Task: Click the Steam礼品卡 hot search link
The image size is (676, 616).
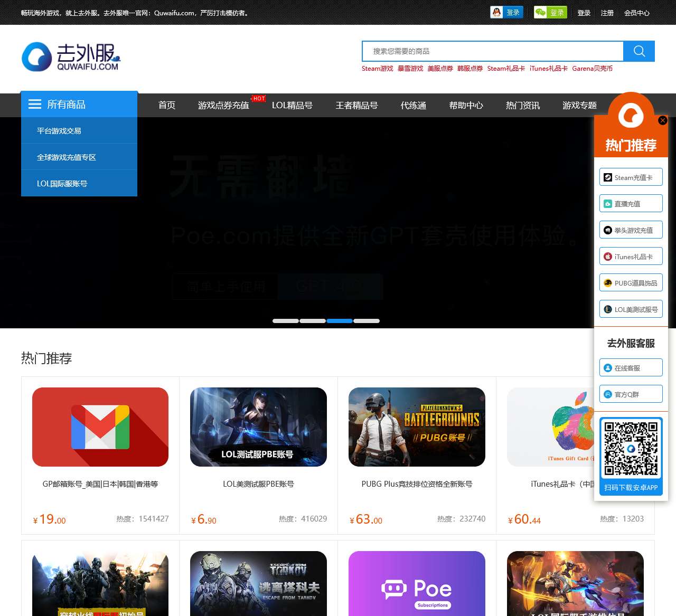Action: [506, 69]
